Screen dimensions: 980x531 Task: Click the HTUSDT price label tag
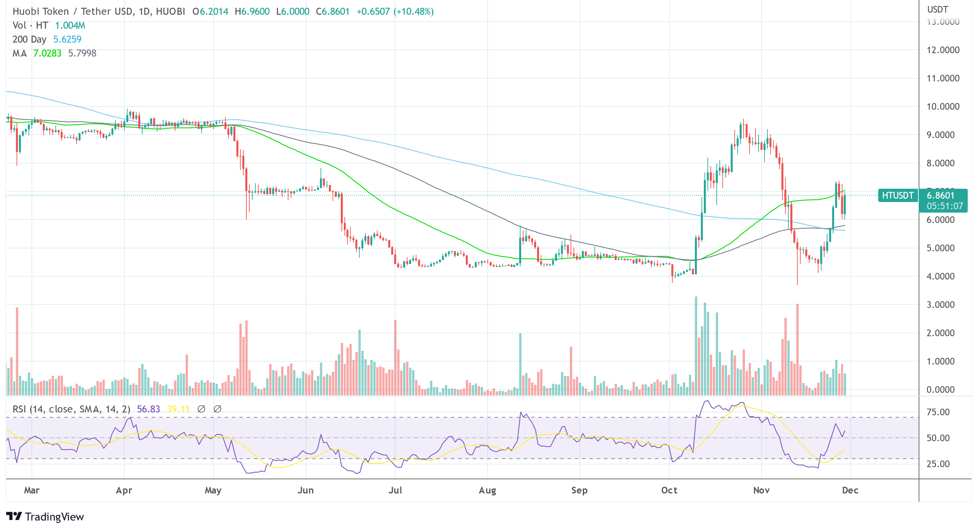tap(897, 195)
